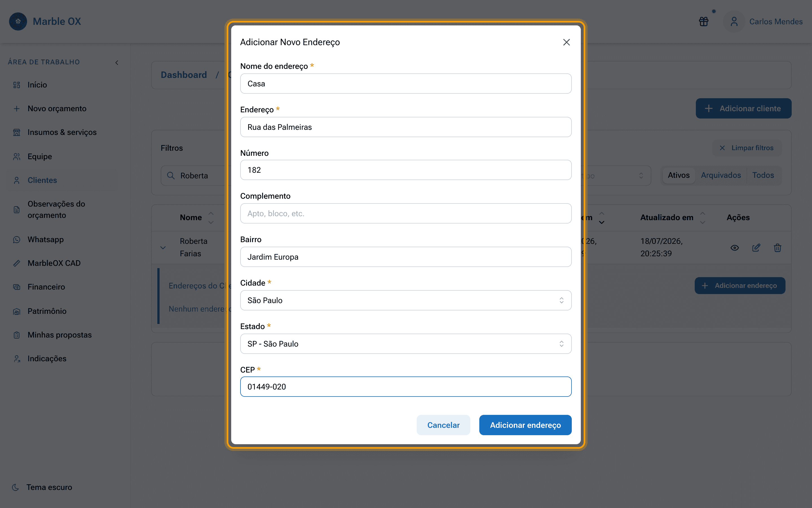
Task: Click the Adicionar cliente button
Action: (x=743, y=109)
